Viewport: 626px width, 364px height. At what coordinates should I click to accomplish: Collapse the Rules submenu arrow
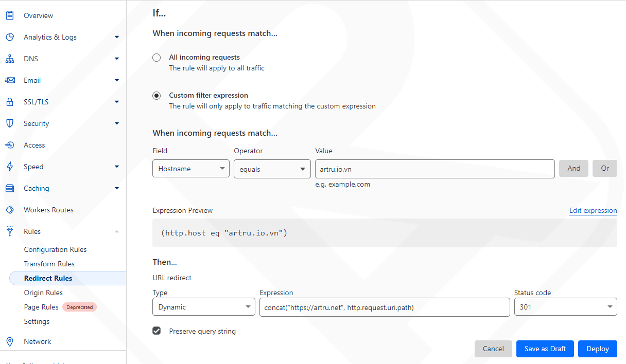pos(117,231)
